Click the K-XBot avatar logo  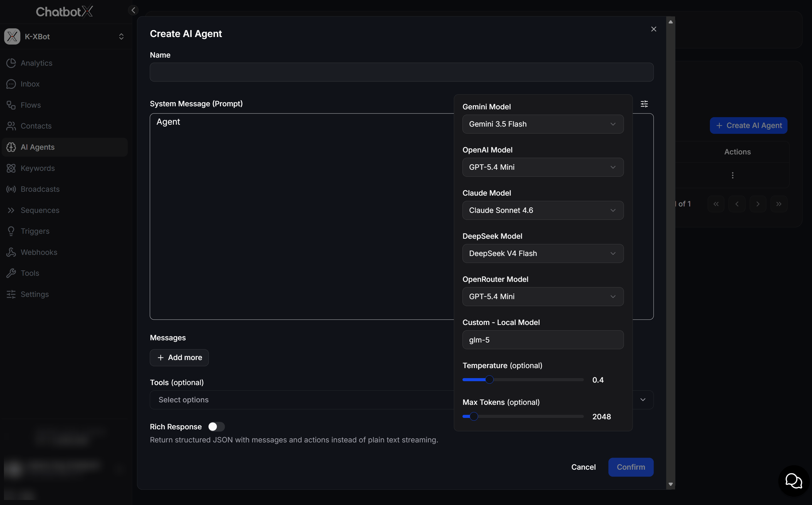pyautogui.click(x=12, y=37)
